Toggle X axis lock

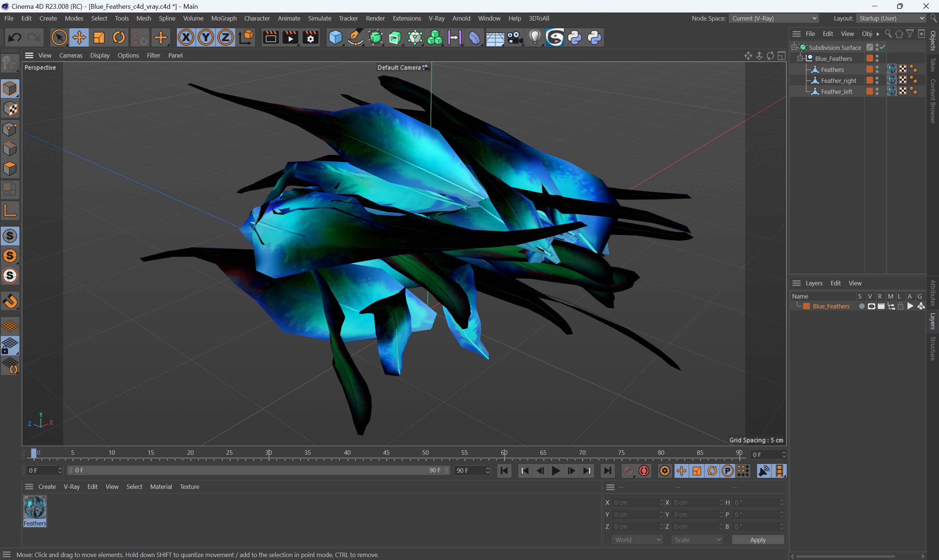pos(186,37)
